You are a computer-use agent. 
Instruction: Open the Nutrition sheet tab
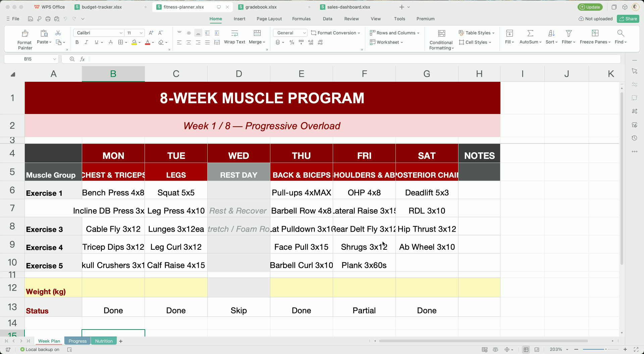click(103, 341)
